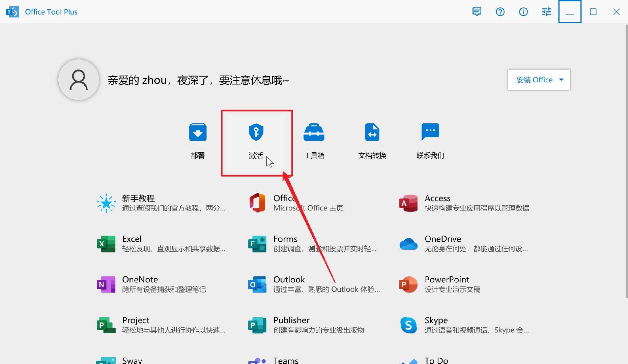Image resolution: width=628 pixels, height=364 pixels.
Task: Open the OneNote app entry
Action: (x=151, y=284)
